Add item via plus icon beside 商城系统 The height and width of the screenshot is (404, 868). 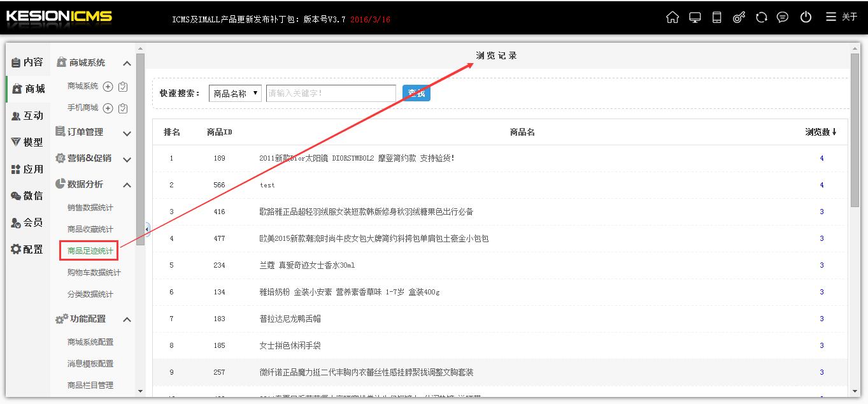click(x=108, y=87)
